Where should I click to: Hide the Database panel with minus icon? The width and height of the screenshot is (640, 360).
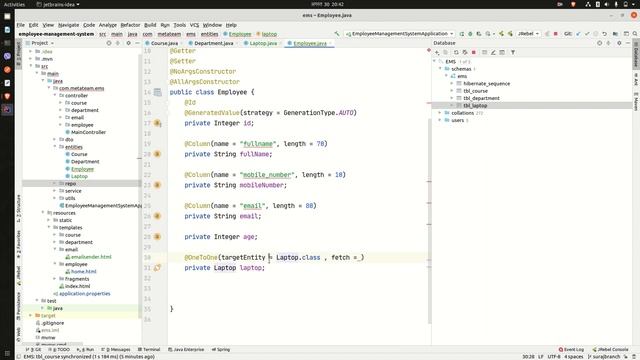[628, 43]
